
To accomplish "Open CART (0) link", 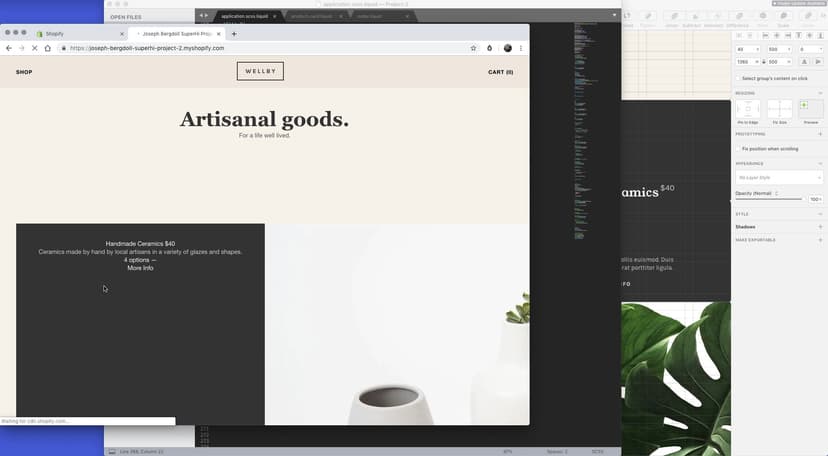I will [x=500, y=72].
